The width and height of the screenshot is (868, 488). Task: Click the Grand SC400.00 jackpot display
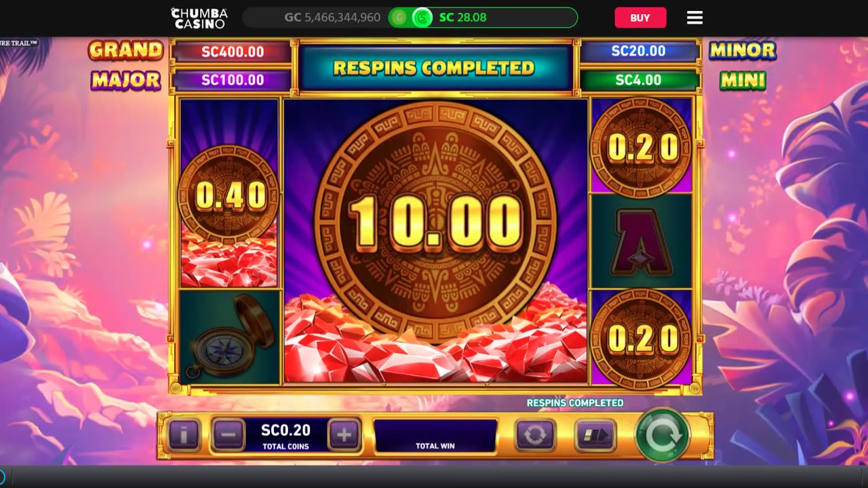(233, 52)
